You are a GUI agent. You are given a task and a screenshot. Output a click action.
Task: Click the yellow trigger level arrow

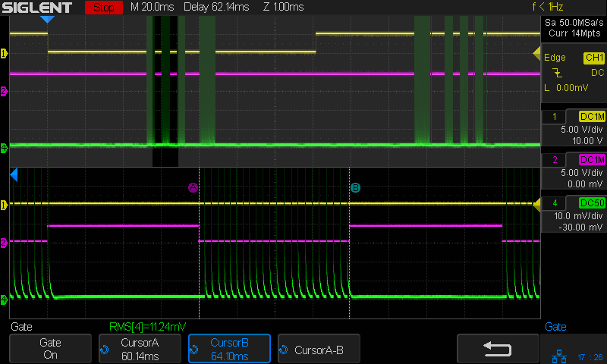(536, 52)
